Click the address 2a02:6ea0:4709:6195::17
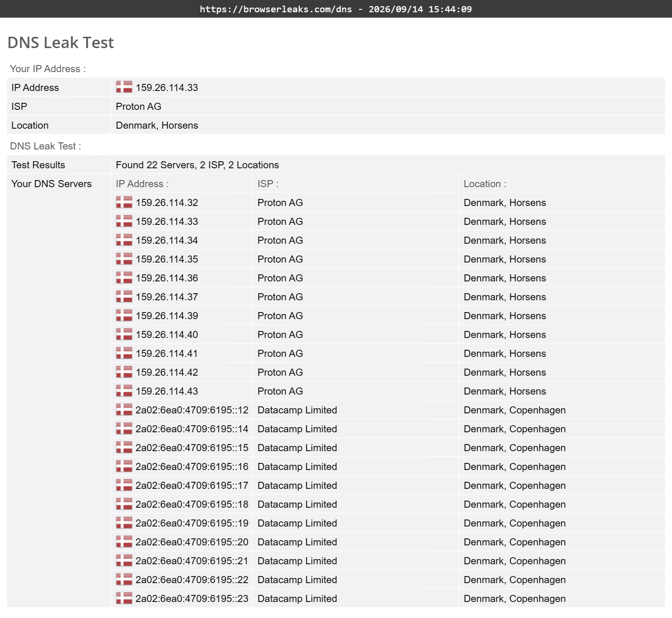The height and width of the screenshot is (618, 672). (x=192, y=486)
